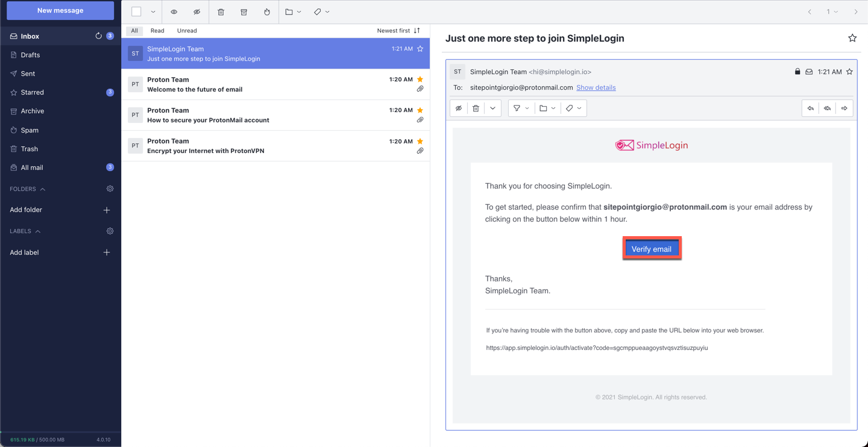
Task: Open the Spam folder
Action: (60, 130)
